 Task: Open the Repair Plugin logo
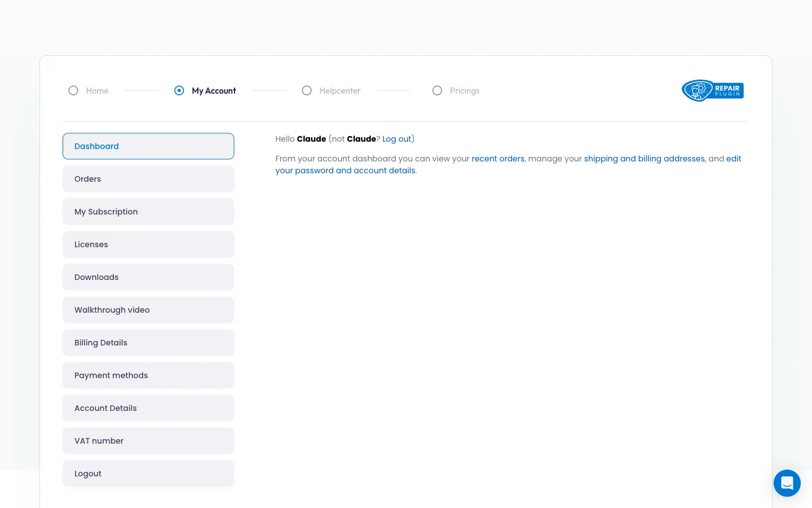click(x=712, y=90)
